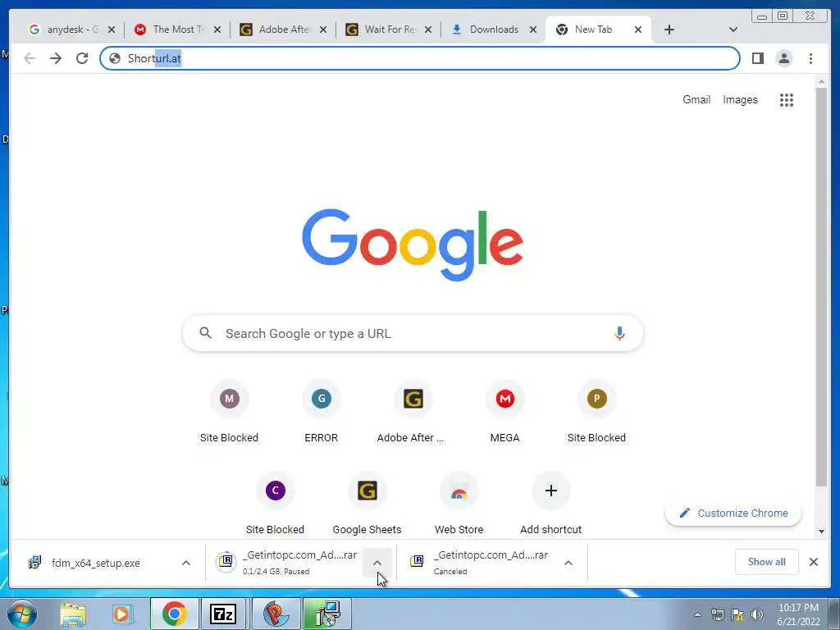
Task: Click the address bar with Shorturl.at
Action: (420, 58)
